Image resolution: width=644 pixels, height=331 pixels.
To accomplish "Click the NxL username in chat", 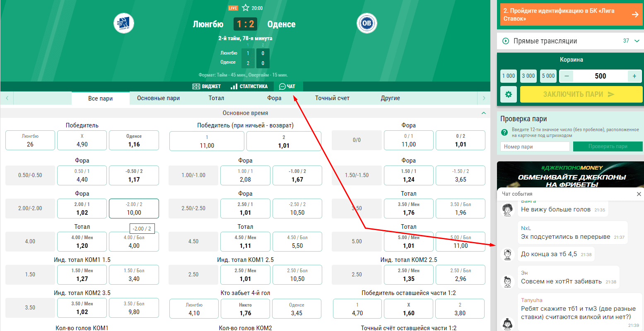I will (x=526, y=228).
